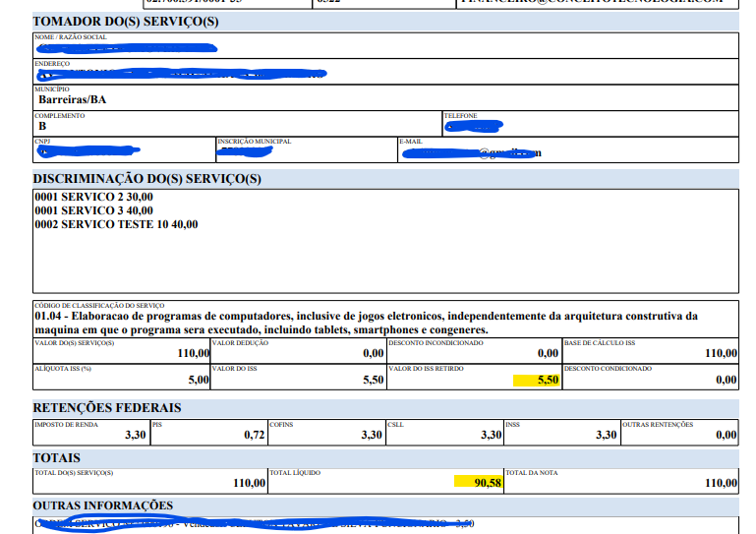Click the 110,00 value under BASE DE CÁLCULO ISS
The image size is (756, 534).
721,354
